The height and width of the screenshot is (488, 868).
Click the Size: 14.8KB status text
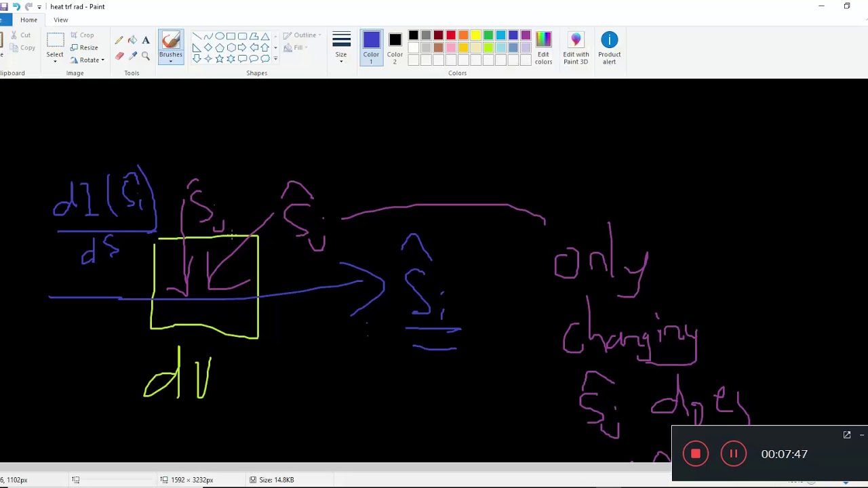[x=276, y=480]
